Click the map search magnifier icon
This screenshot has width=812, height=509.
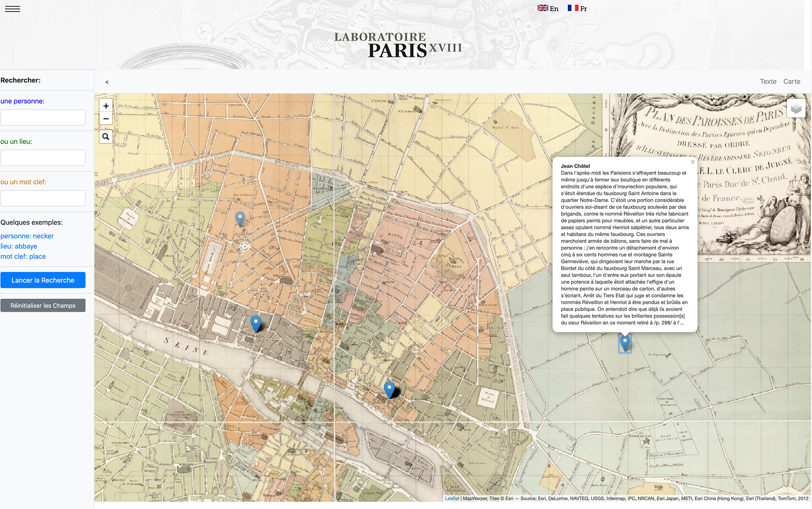coord(106,137)
